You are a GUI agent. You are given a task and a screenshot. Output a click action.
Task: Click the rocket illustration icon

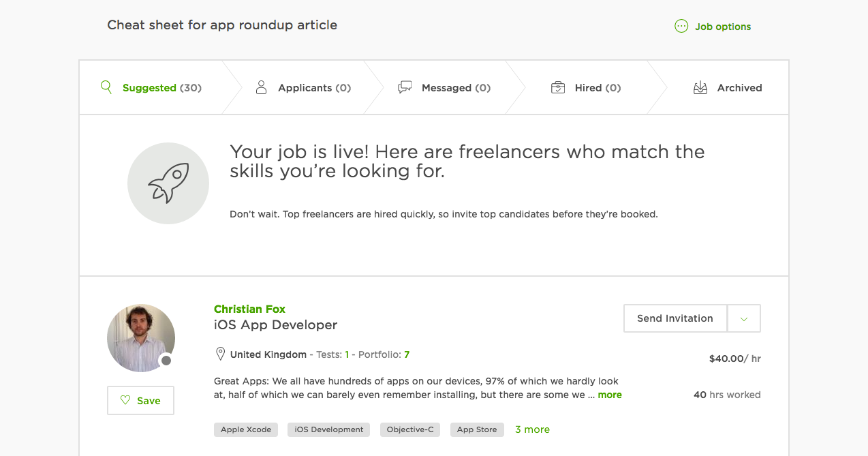[168, 183]
